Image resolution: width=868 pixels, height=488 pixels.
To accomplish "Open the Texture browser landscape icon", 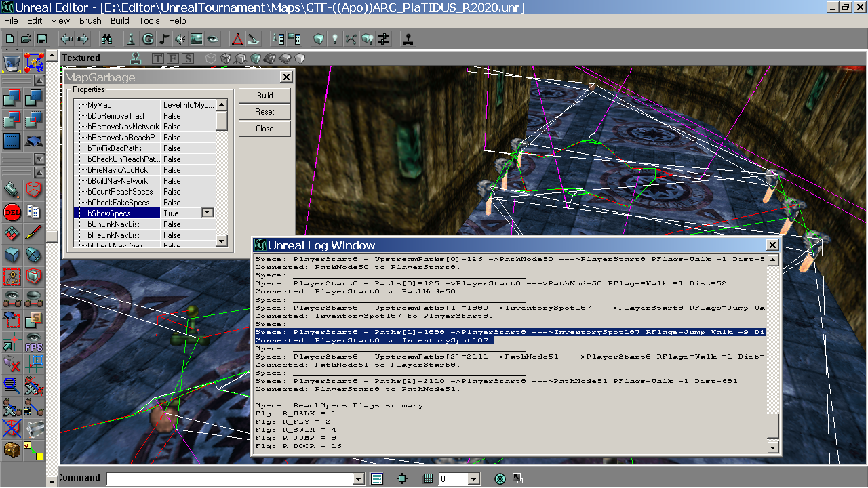I will (x=197, y=39).
